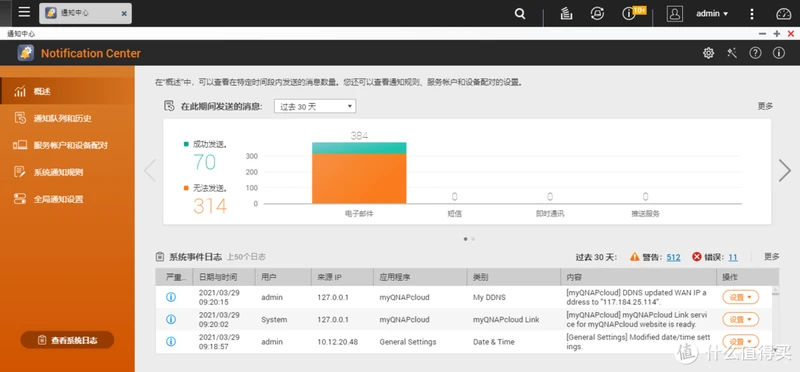The width and height of the screenshot is (800, 372).
Task: Click info severity icon of Date & Time row
Action: point(171,342)
